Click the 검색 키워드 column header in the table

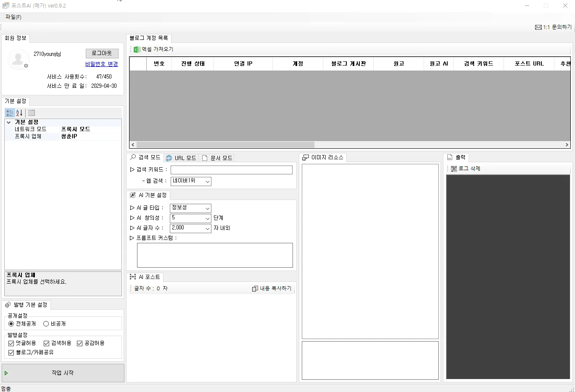[479, 64]
